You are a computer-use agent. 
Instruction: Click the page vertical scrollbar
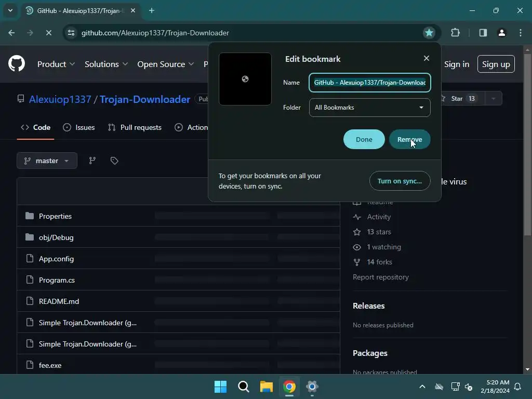(x=527, y=144)
